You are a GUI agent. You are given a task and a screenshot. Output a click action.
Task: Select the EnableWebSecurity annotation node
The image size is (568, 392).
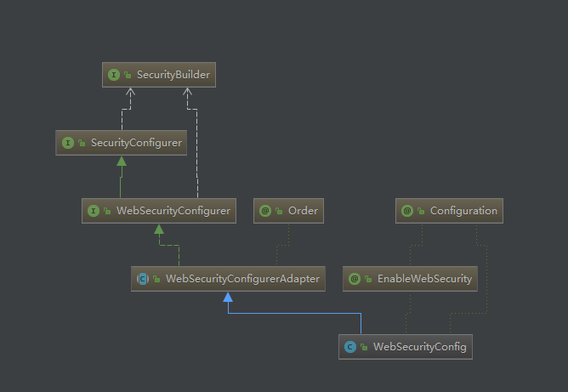click(x=410, y=279)
